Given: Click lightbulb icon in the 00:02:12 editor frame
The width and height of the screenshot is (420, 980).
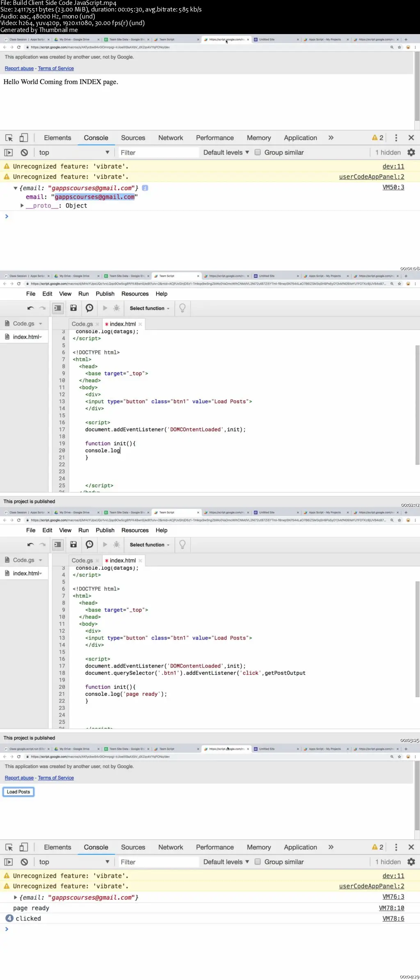Looking at the screenshot, I should (x=183, y=308).
